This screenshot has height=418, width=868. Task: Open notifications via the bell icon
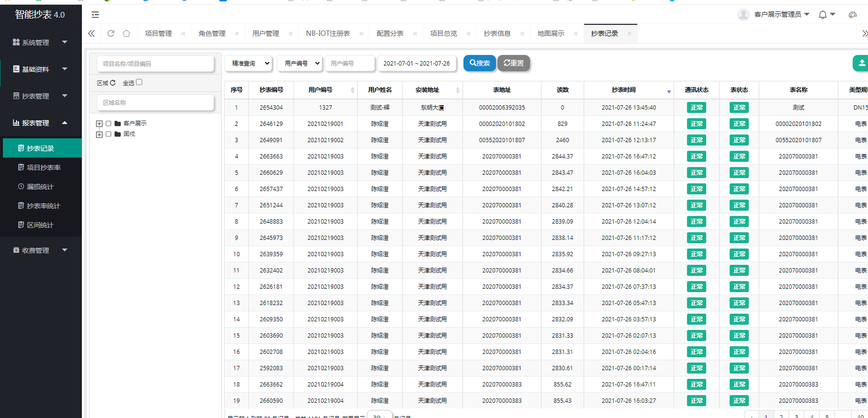pos(823,15)
